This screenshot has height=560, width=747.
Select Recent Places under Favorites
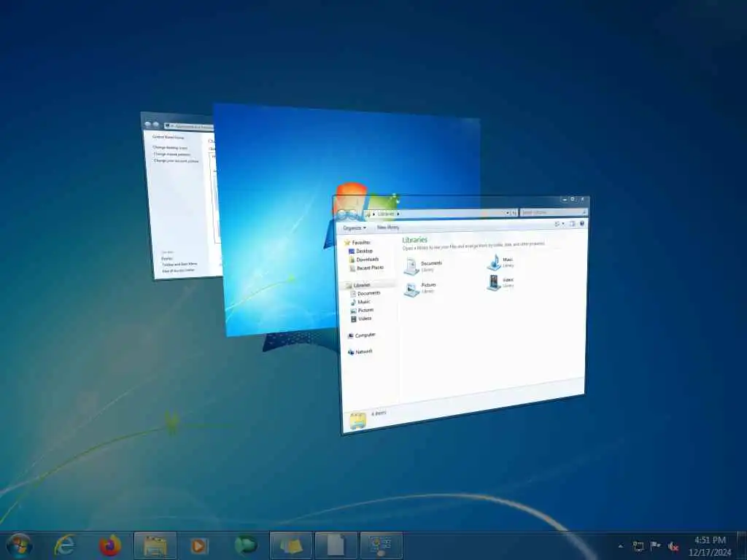tap(366, 268)
